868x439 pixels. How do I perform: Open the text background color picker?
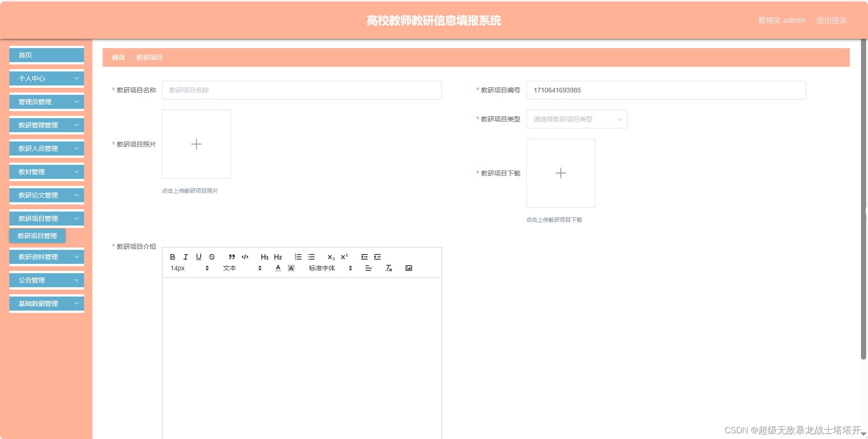click(291, 268)
